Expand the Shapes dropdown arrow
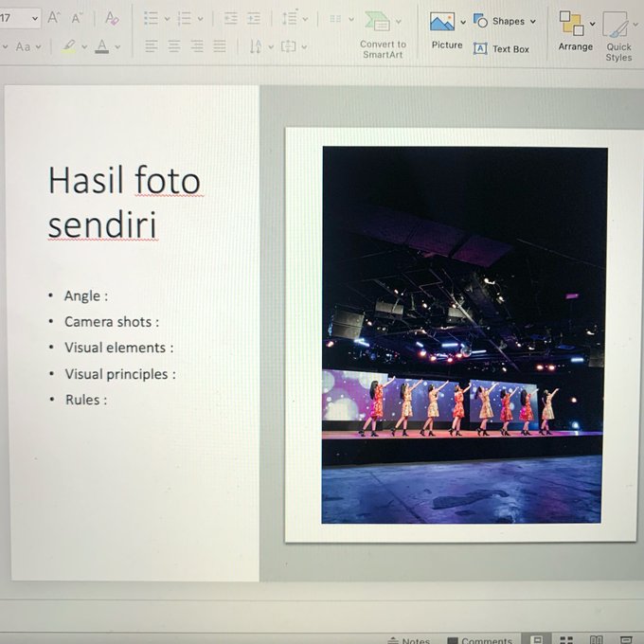This screenshot has width=644, height=644. tap(532, 22)
